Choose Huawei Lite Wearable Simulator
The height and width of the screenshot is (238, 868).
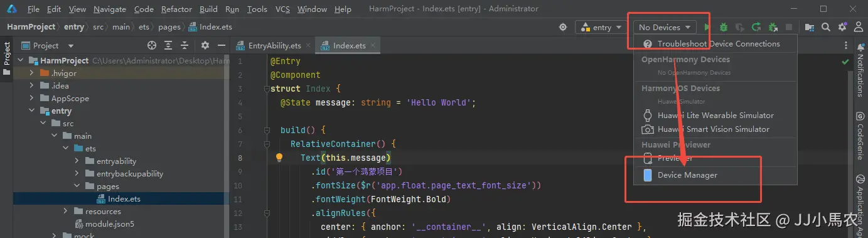click(x=715, y=116)
